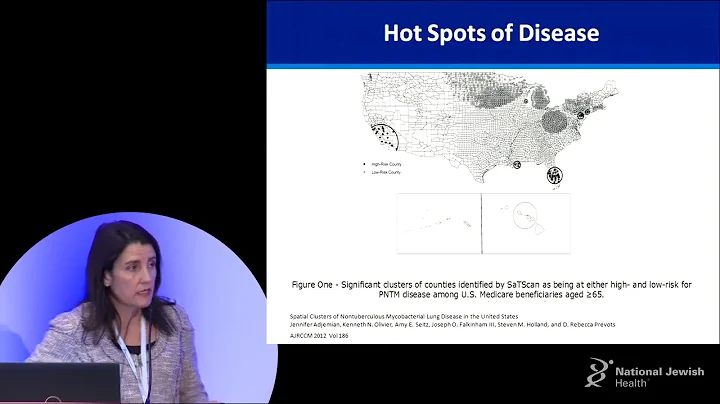
Task: Click the 'Low-Risk County' legend entry
Action: pyautogui.click(x=383, y=172)
